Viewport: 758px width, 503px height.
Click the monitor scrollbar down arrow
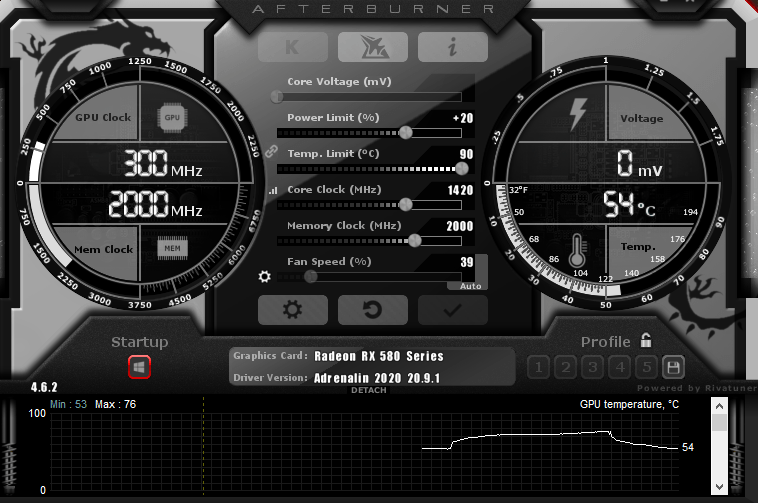tap(719, 487)
